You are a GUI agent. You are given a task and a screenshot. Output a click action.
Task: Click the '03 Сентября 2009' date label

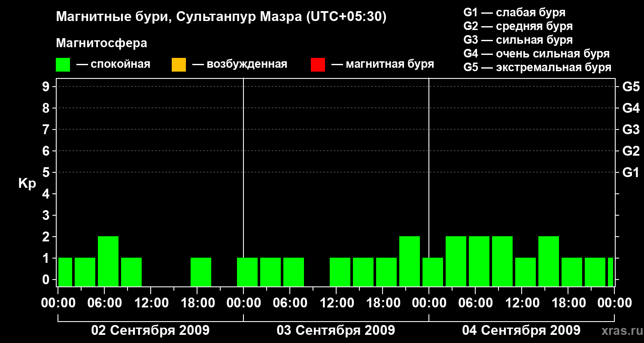click(x=336, y=331)
